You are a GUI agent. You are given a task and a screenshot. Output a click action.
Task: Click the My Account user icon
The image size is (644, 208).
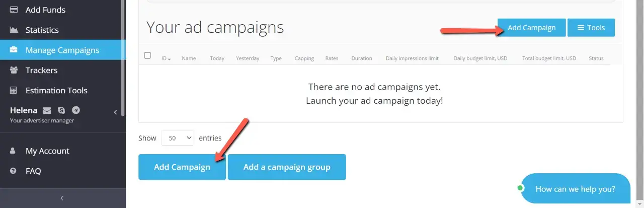coord(14,151)
